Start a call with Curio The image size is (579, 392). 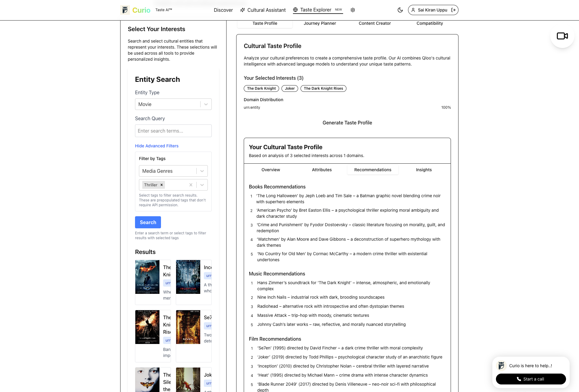click(531, 379)
